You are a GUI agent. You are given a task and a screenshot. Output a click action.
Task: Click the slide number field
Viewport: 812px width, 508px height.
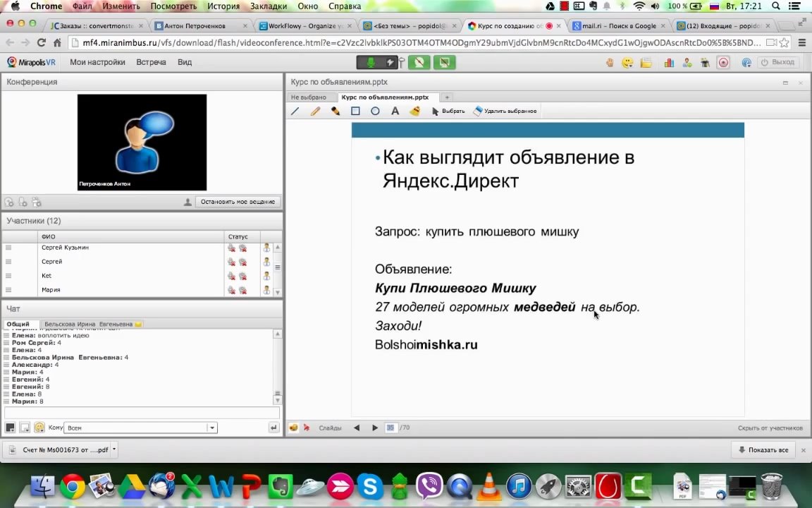point(390,428)
